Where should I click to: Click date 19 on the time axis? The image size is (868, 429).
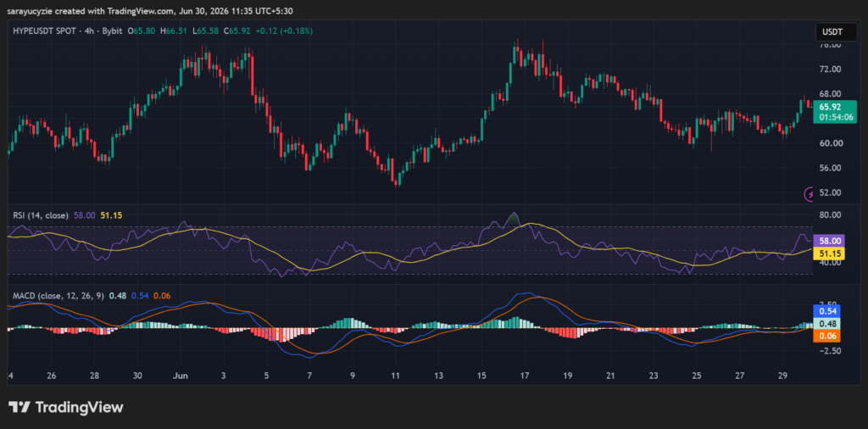point(567,376)
